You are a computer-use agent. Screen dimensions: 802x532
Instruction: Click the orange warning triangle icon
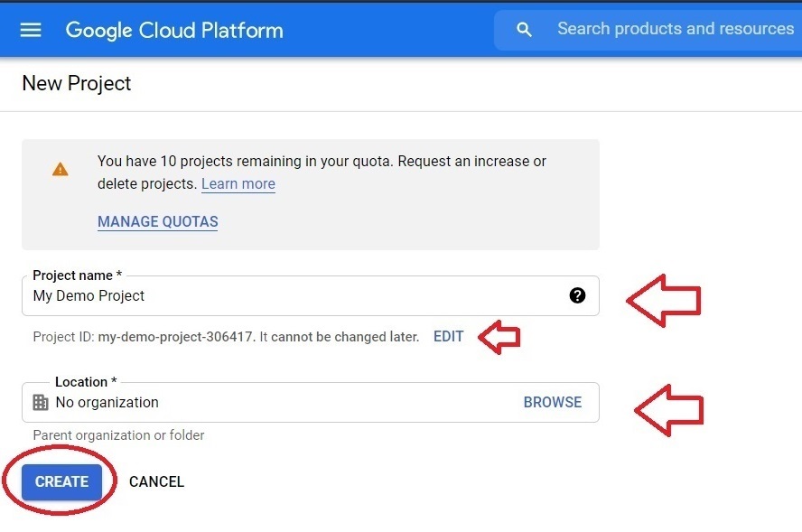pos(61,169)
